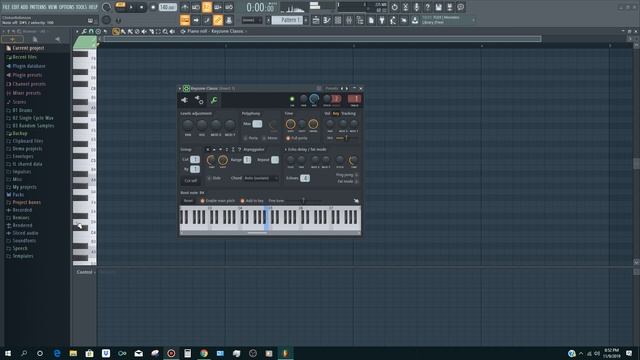
Task: Click the question mark help icon
Action: (x=427, y=7)
